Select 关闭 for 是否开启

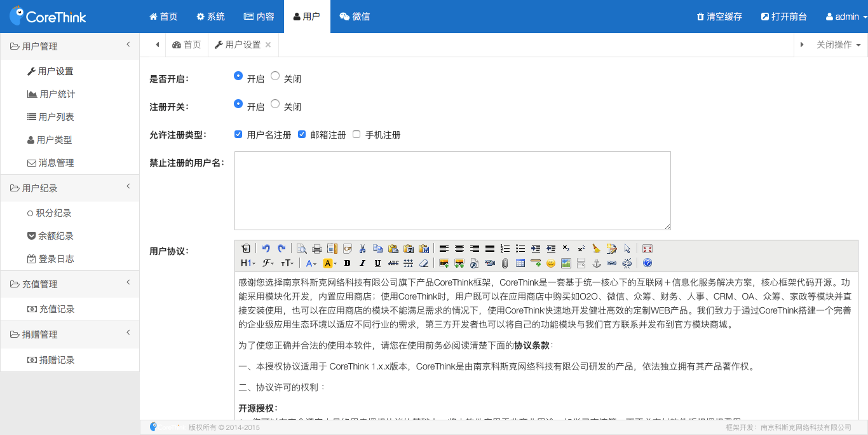tap(275, 76)
